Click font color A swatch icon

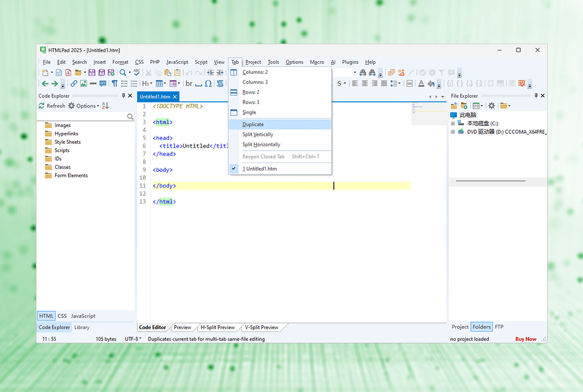pos(421,83)
